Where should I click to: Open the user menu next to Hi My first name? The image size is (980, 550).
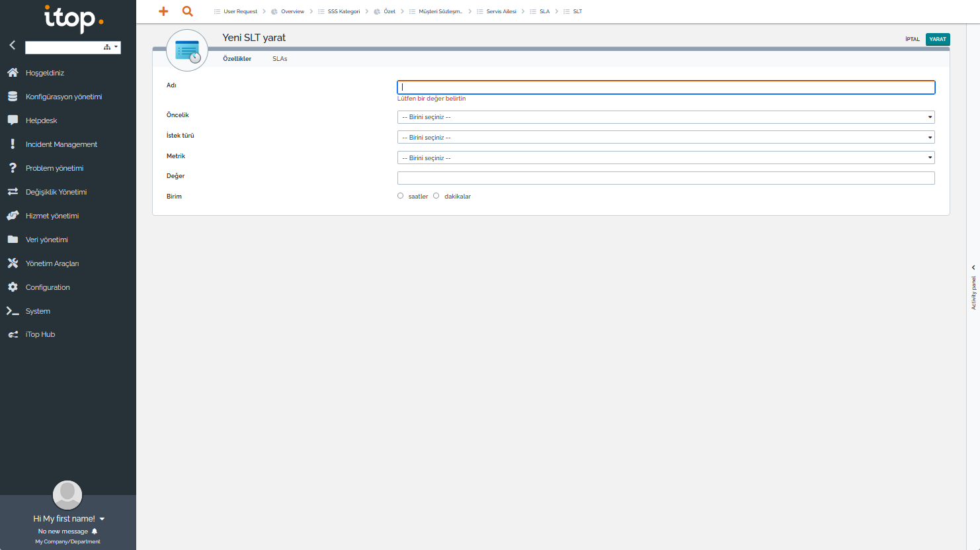tap(102, 519)
